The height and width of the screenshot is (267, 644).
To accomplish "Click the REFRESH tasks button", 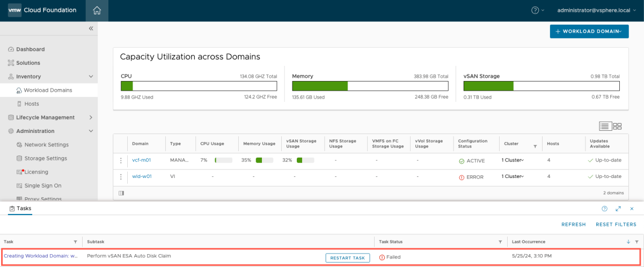I will [574, 225].
